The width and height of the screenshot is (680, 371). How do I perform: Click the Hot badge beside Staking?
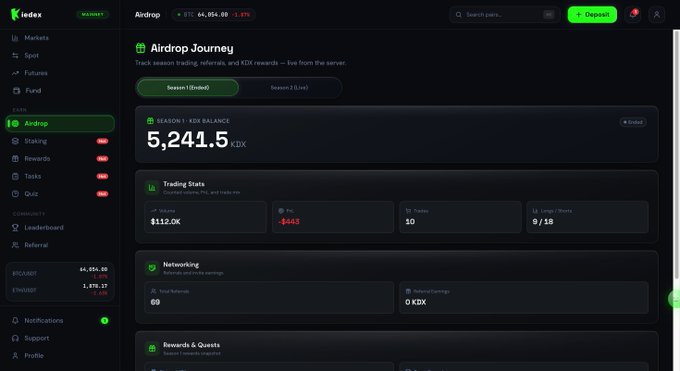click(x=102, y=141)
